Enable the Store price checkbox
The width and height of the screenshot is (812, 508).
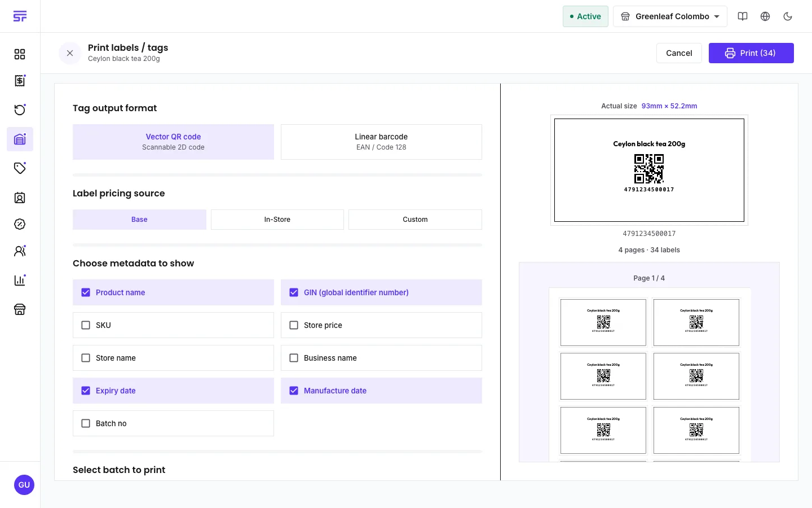pos(294,325)
